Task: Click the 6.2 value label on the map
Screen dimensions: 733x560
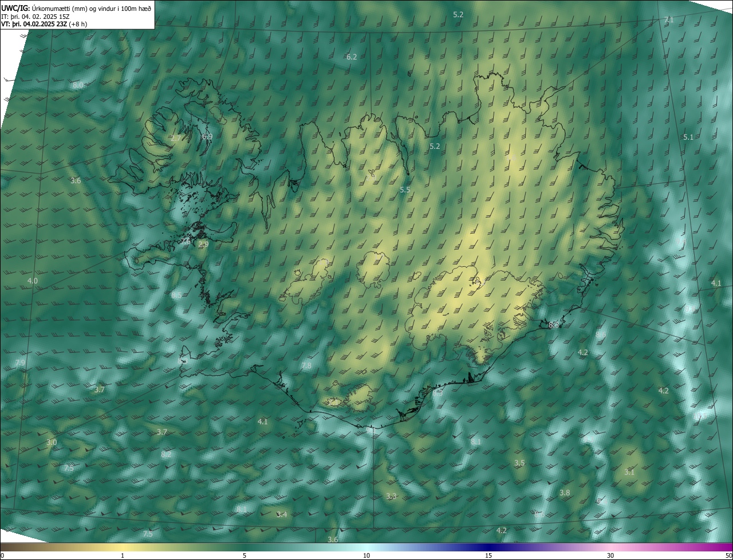Action: click(x=352, y=57)
